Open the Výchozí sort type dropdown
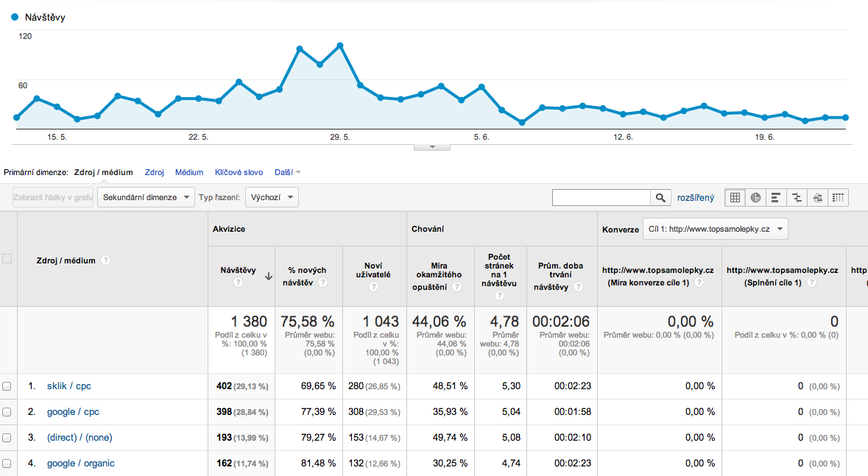 point(272,198)
